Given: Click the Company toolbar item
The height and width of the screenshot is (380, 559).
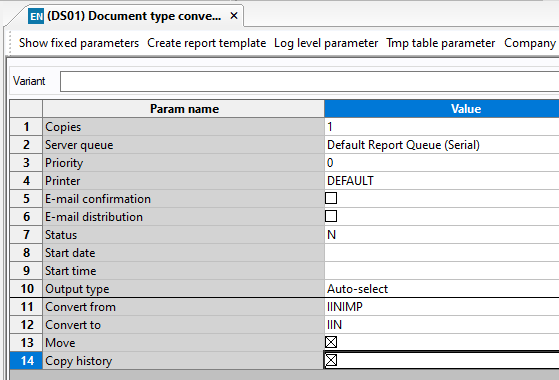Looking at the screenshot, I should pyautogui.click(x=530, y=43).
